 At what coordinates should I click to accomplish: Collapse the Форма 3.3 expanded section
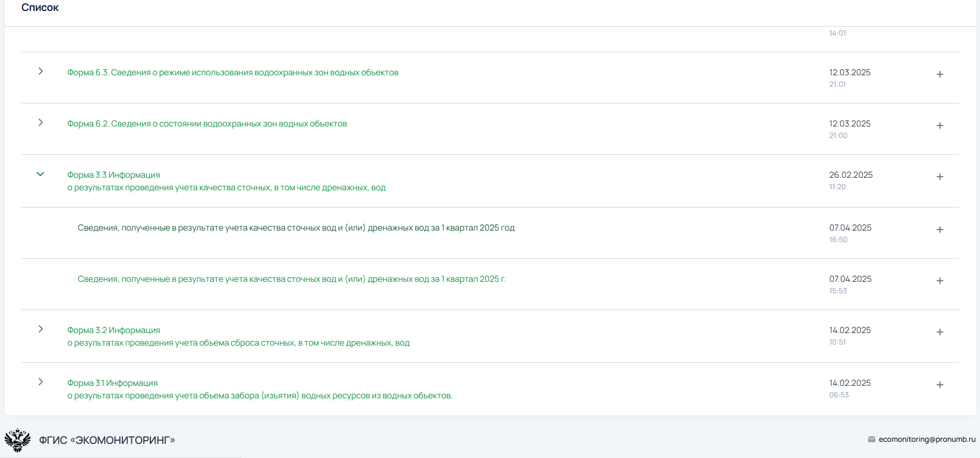coord(40,174)
